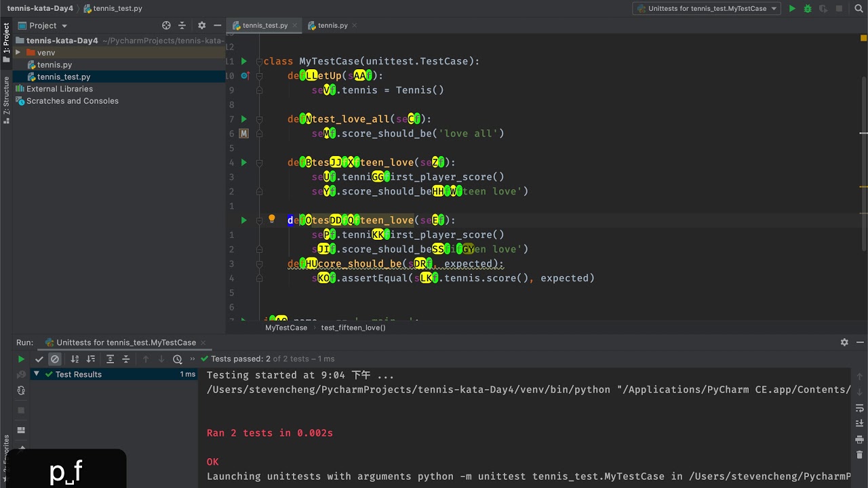Image resolution: width=868 pixels, height=488 pixels.
Task: Collapse the Test Results node
Action: pos(36,374)
